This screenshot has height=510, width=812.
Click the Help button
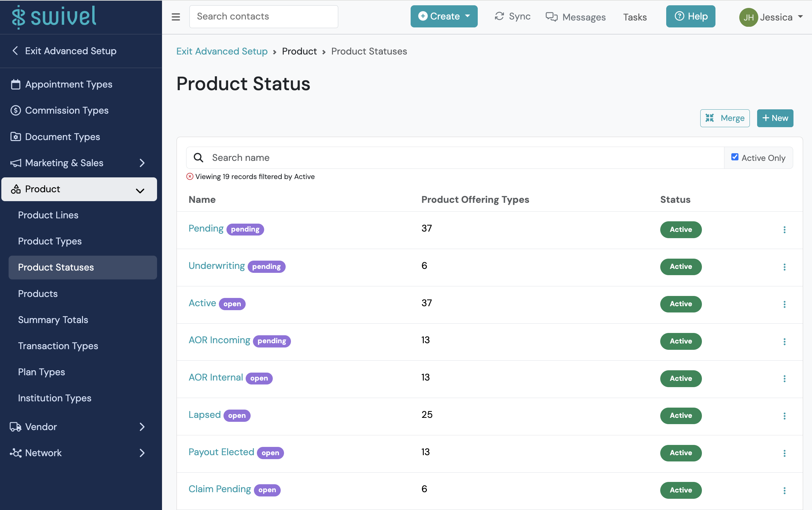690,16
